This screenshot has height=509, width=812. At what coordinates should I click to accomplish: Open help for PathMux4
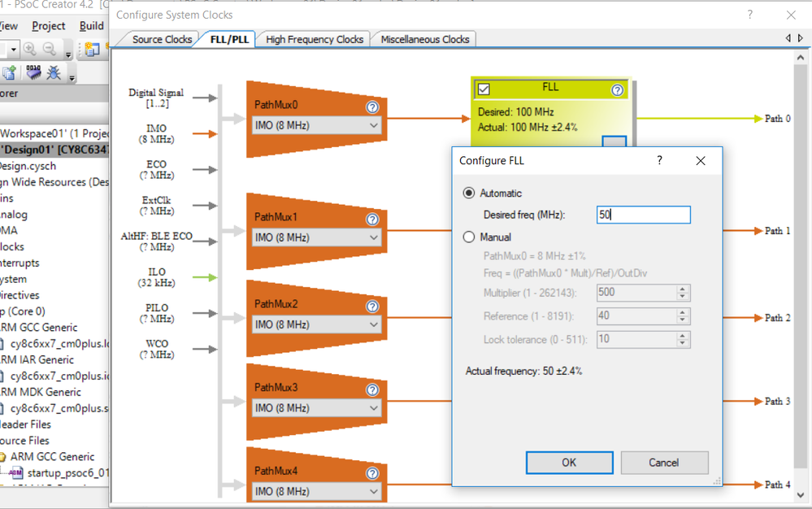[x=372, y=473]
